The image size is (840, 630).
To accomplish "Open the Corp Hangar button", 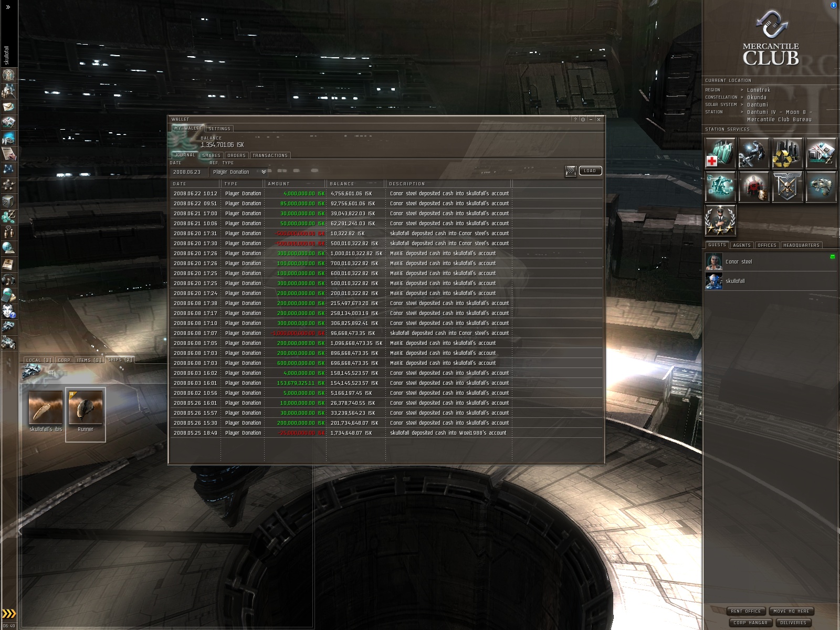I will (751, 623).
